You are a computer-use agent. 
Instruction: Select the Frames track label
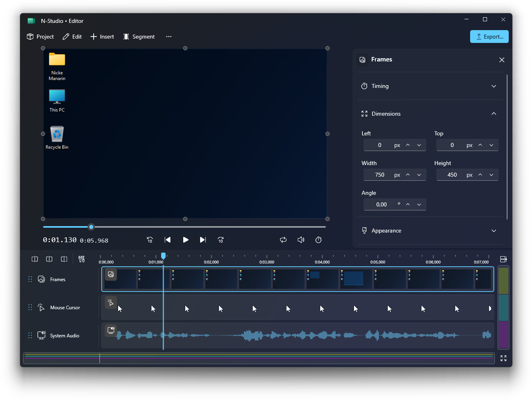58,280
